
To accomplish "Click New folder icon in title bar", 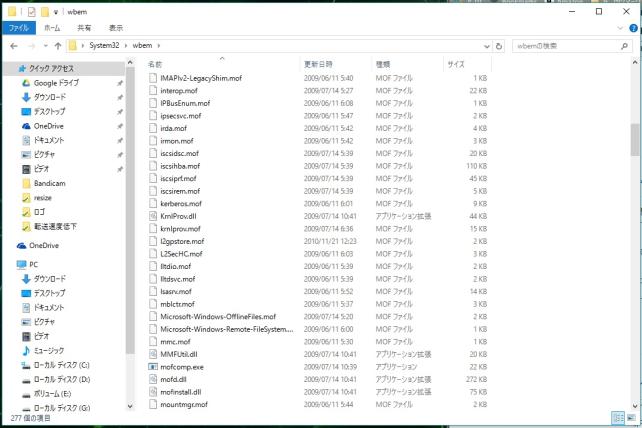I will click(45, 12).
